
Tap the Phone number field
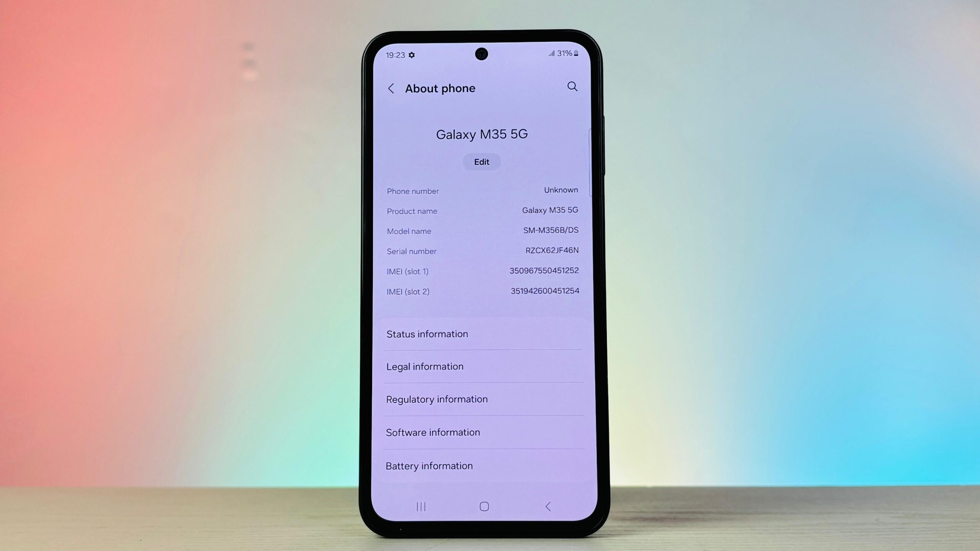482,191
